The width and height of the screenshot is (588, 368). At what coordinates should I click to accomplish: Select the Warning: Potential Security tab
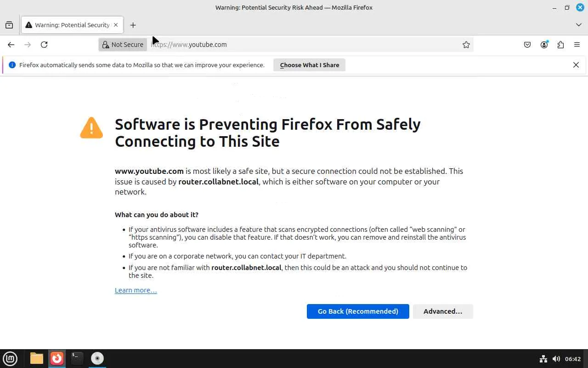click(x=69, y=25)
